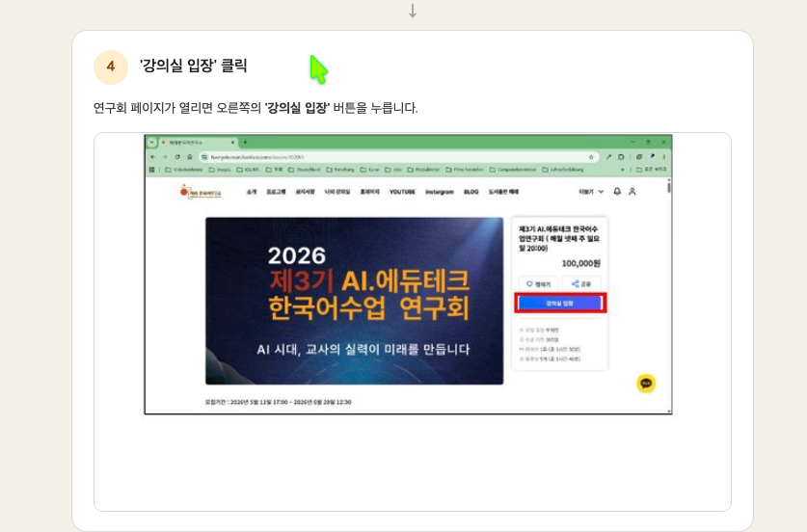807x532 pixels.
Task: Click the user profile icon in the embedded site header
Action: 632,192
